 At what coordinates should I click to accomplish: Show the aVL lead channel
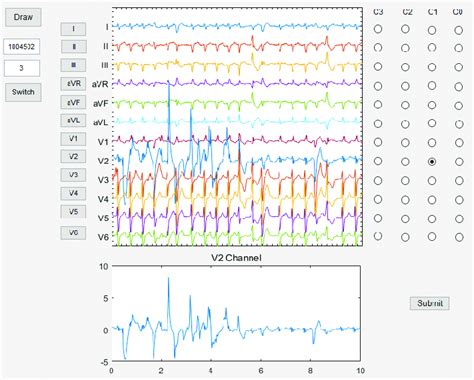click(73, 120)
